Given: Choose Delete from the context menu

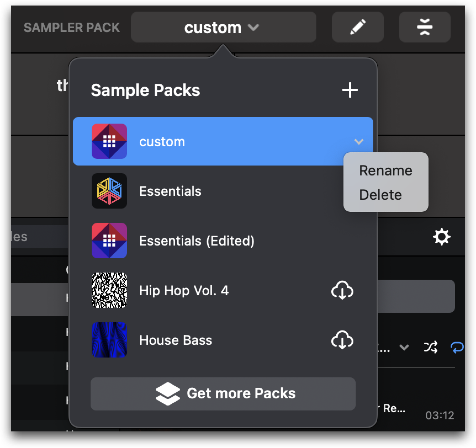Looking at the screenshot, I should (380, 195).
